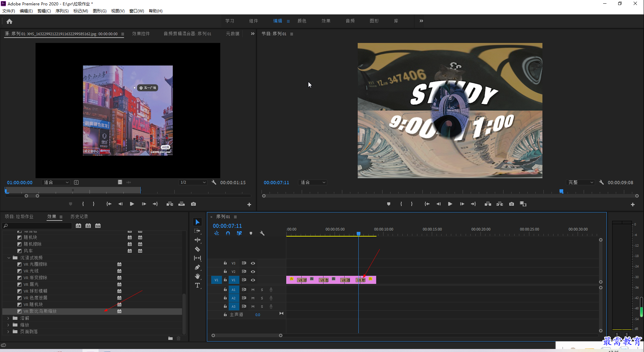Select the Type tool
This screenshot has width=644, height=352.
(x=197, y=285)
